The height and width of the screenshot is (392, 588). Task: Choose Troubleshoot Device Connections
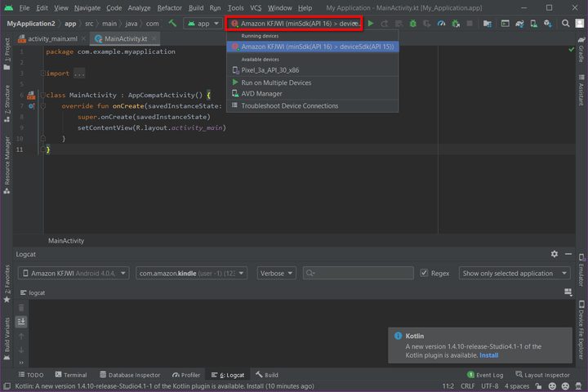point(312,106)
